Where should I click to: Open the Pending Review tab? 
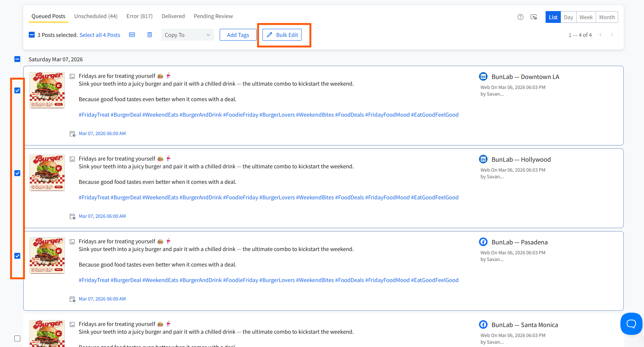(x=213, y=16)
